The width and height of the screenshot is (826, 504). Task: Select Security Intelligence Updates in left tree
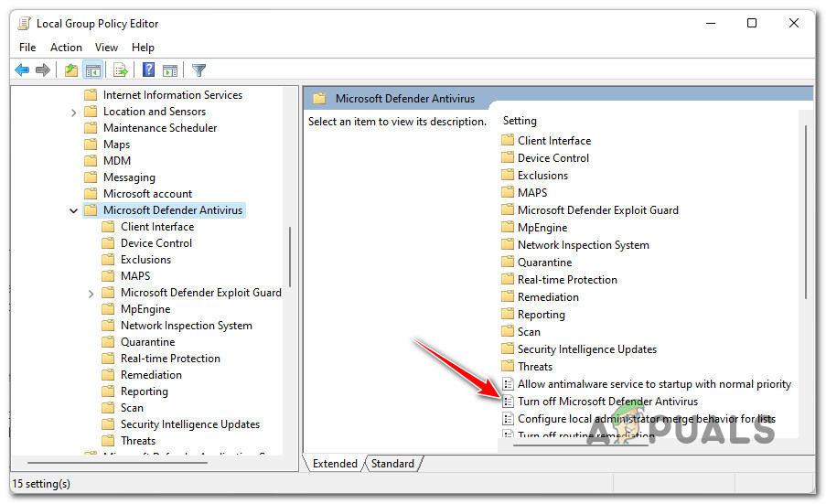[x=189, y=424]
